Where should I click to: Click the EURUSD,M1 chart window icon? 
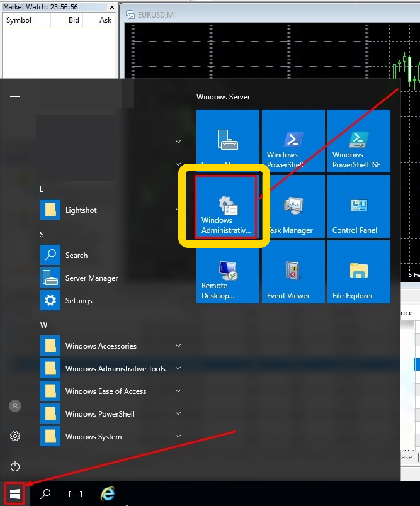pyautogui.click(x=130, y=14)
